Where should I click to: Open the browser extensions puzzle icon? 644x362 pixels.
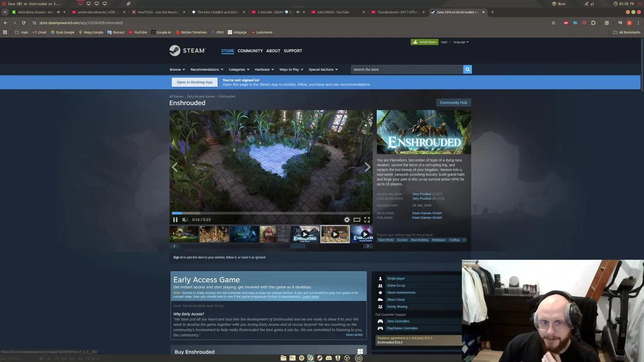593,23
